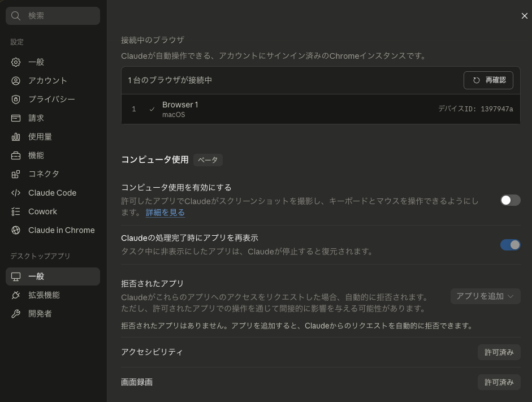Focus the 検索 search field
The height and width of the screenshot is (402, 532).
53,16
